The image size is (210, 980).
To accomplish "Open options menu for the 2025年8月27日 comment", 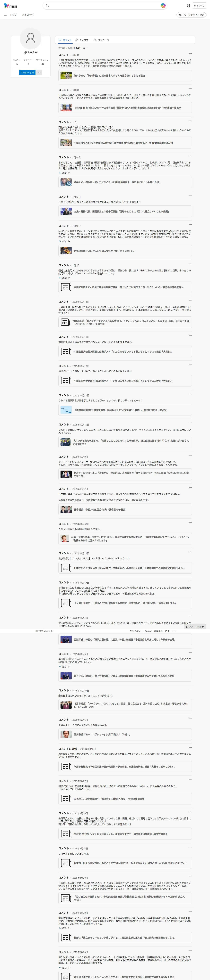I will [x=190, y=780].
